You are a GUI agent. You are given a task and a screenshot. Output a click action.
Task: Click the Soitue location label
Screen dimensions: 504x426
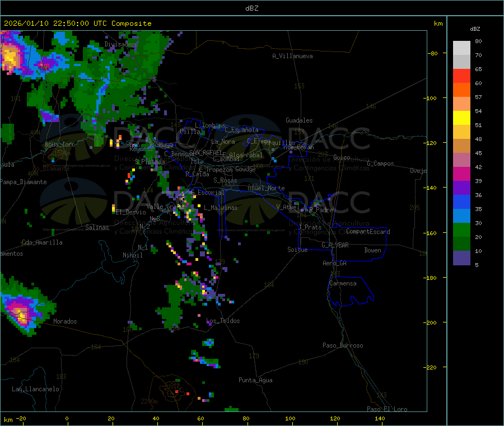[297, 250]
